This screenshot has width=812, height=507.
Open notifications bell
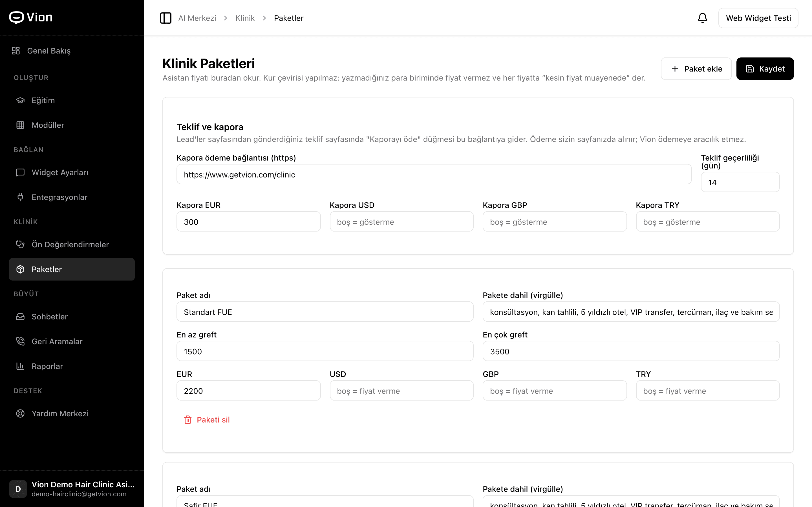tap(702, 18)
